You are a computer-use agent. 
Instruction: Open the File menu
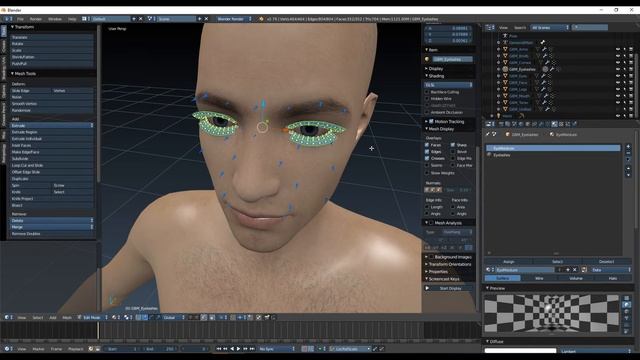[20, 19]
